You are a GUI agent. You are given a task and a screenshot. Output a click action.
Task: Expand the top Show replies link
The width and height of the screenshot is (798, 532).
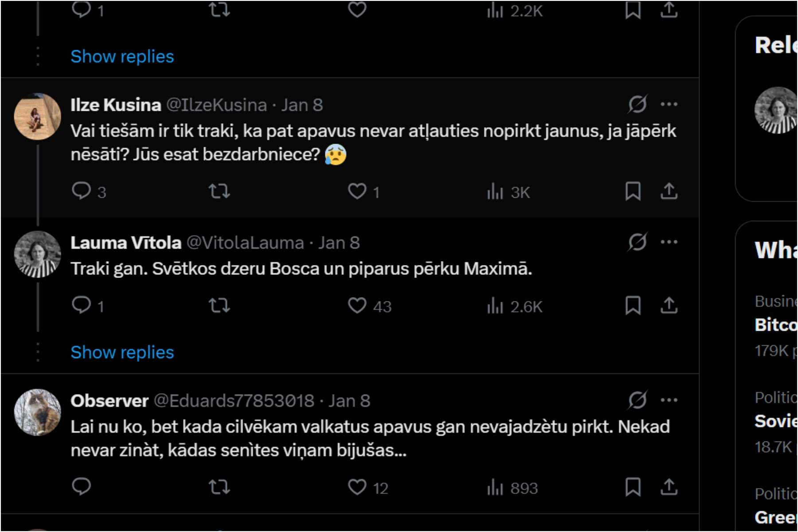click(122, 57)
